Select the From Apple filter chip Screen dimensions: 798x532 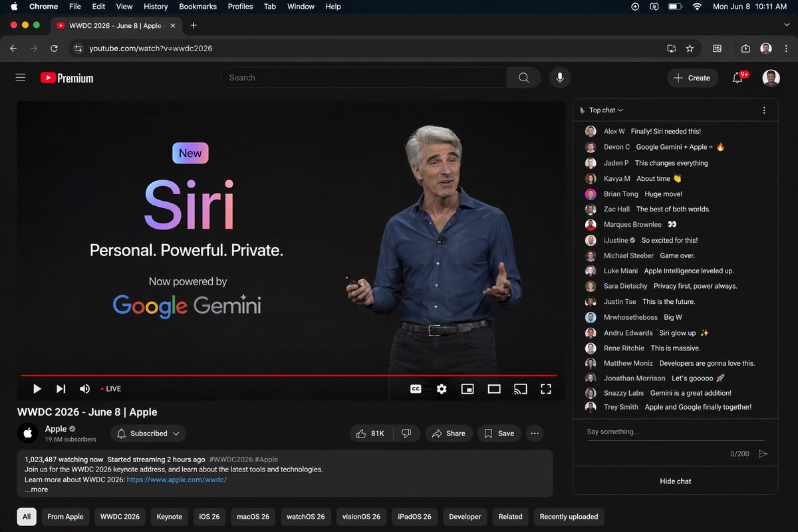65,517
